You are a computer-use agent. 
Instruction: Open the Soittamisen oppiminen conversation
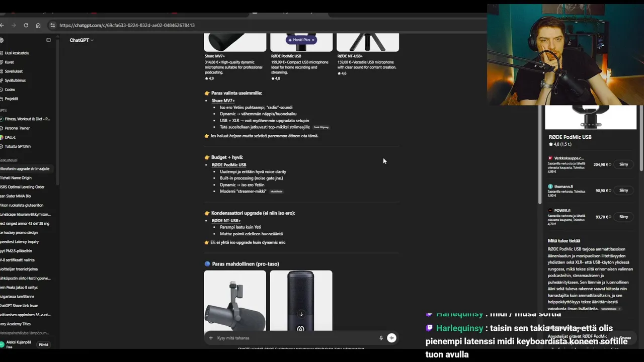pyautogui.click(x=25, y=315)
